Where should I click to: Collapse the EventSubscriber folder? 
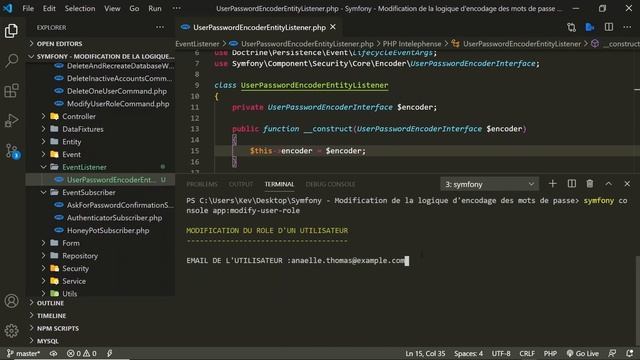tap(89, 192)
